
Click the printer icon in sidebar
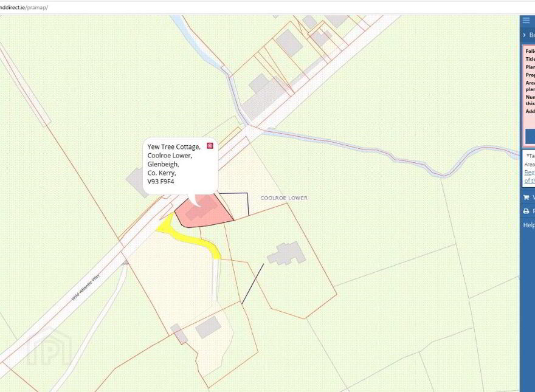click(x=526, y=211)
